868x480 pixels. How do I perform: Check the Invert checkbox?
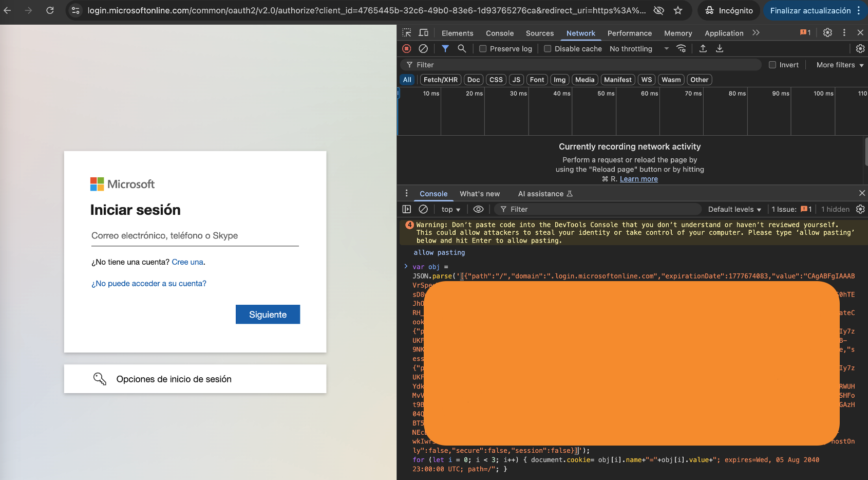pos(772,65)
